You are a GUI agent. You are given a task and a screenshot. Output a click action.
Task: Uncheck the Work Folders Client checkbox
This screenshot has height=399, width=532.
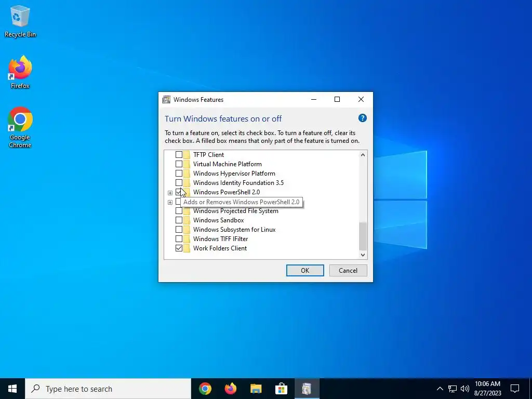(x=179, y=248)
